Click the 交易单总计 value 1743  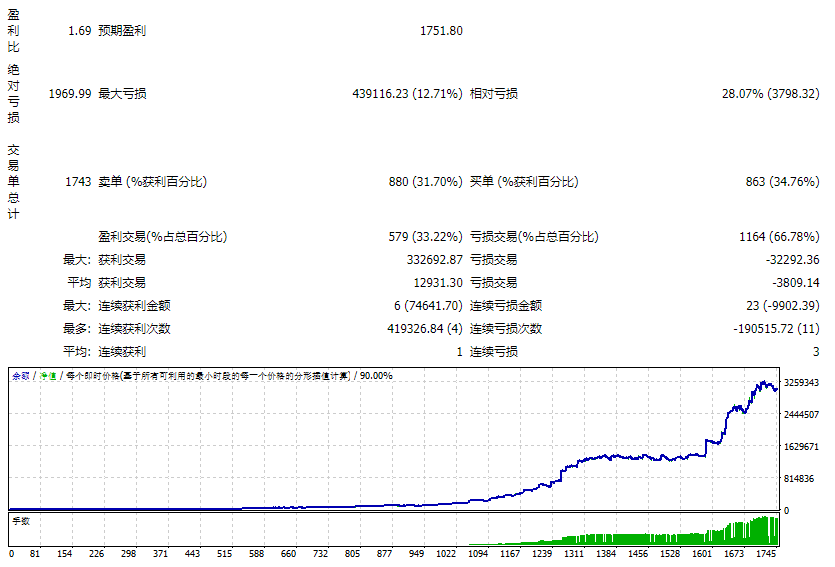[x=78, y=182]
